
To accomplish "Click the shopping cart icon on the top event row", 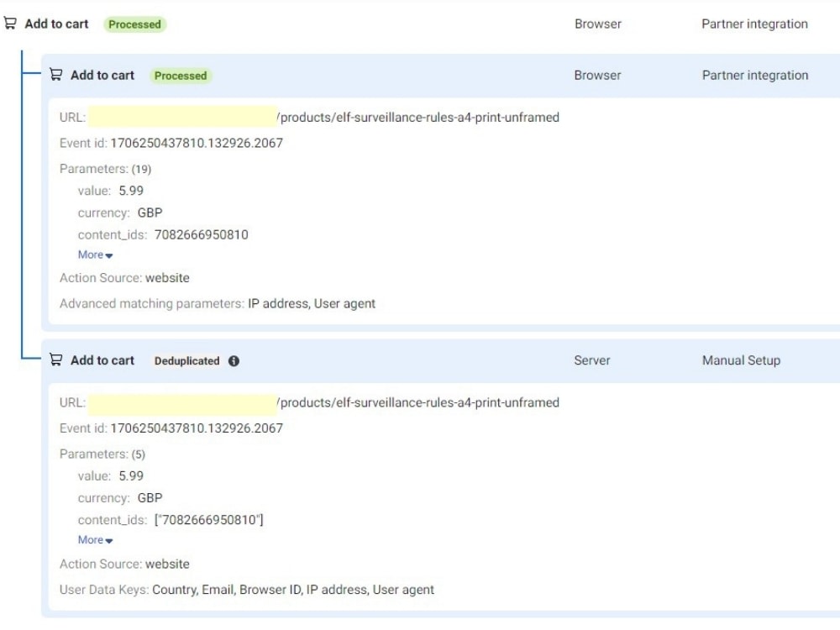I will (x=10, y=24).
